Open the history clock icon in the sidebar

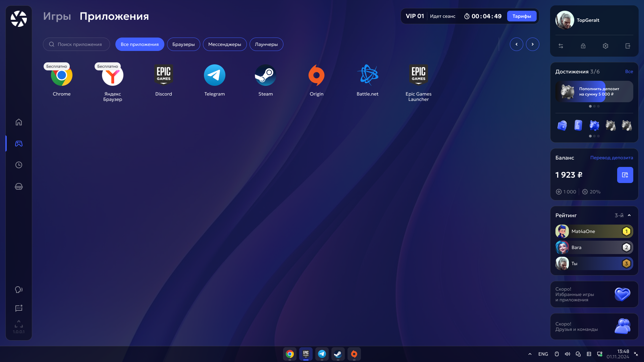pyautogui.click(x=19, y=165)
